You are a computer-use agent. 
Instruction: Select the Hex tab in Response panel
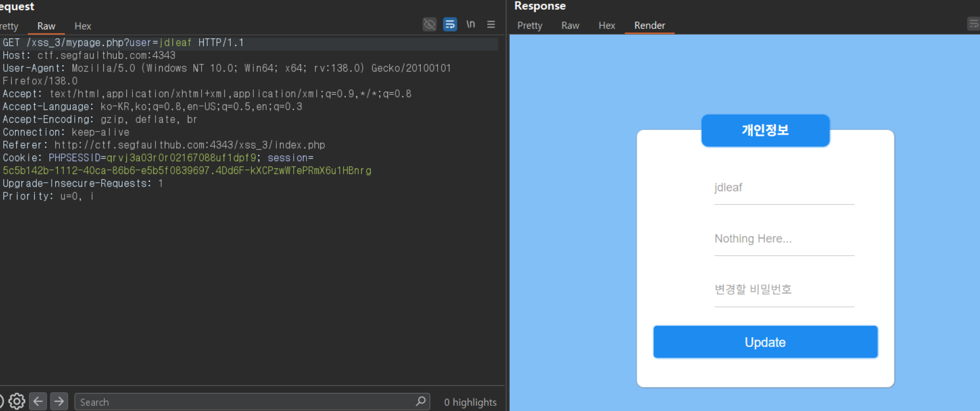pyautogui.click(x=607, y=25)
